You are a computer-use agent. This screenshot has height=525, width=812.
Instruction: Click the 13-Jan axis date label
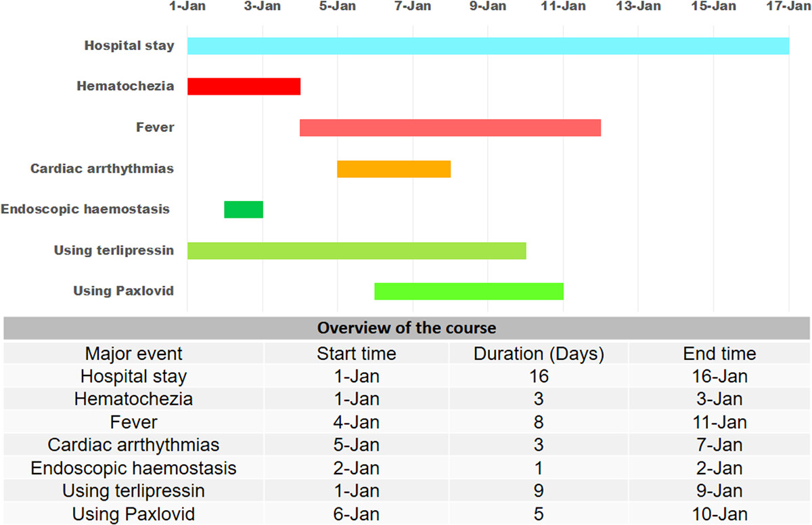638,7
